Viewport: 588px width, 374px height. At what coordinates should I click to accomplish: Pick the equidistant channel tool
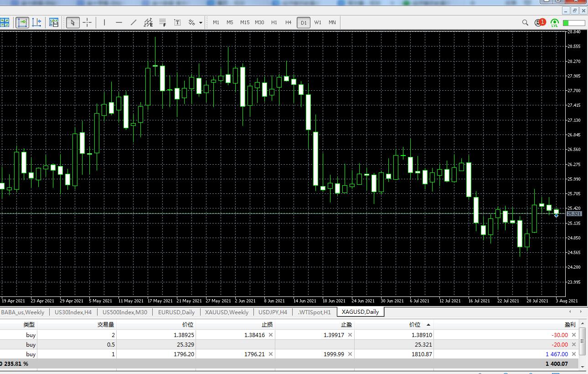148,22
